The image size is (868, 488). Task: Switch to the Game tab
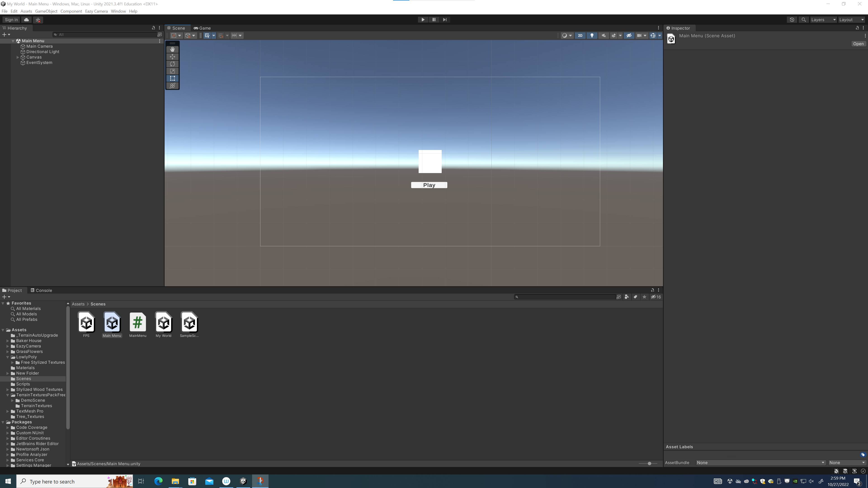pyautogui.click(x=203, y=28)
